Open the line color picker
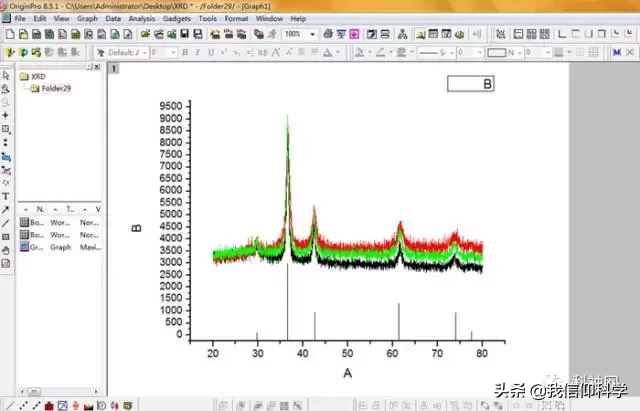The height and width of the screenshot is (411, 640). pos(384,52)
